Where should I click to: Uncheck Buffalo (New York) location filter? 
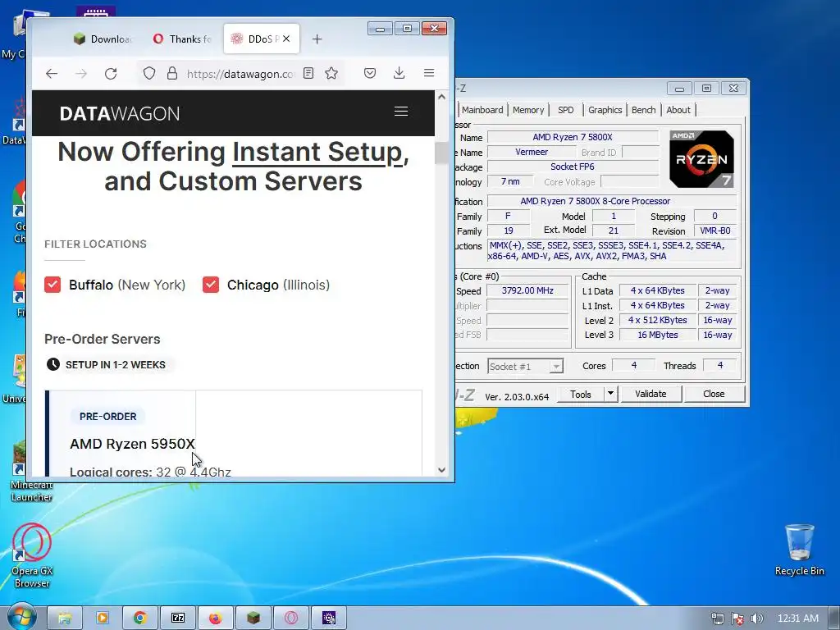pyautogui.click(x=52, y=285)
